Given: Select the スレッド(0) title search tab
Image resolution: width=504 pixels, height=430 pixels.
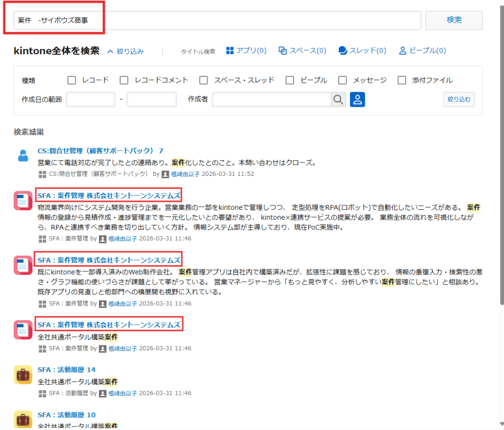Looking at the screenshot, I should [362, 51].
